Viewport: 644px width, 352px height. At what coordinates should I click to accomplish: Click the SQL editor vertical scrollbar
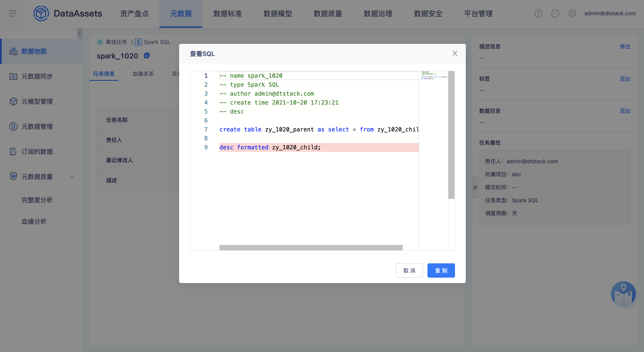pos(451,135)
